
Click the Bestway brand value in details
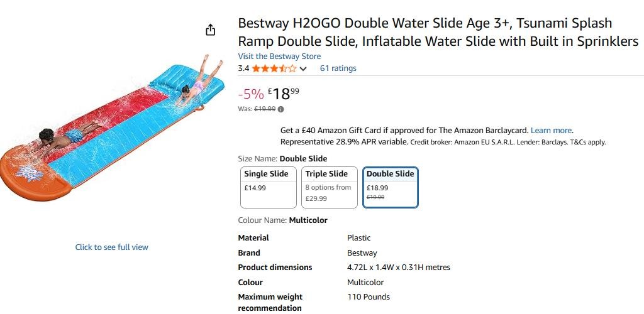click(362, 253)
